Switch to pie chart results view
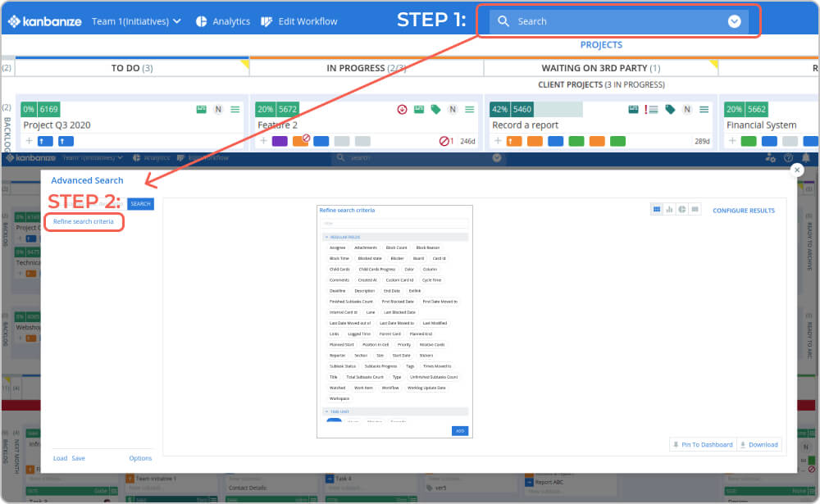The width and height of the screenshot is (820, 504). click(682, 210)
